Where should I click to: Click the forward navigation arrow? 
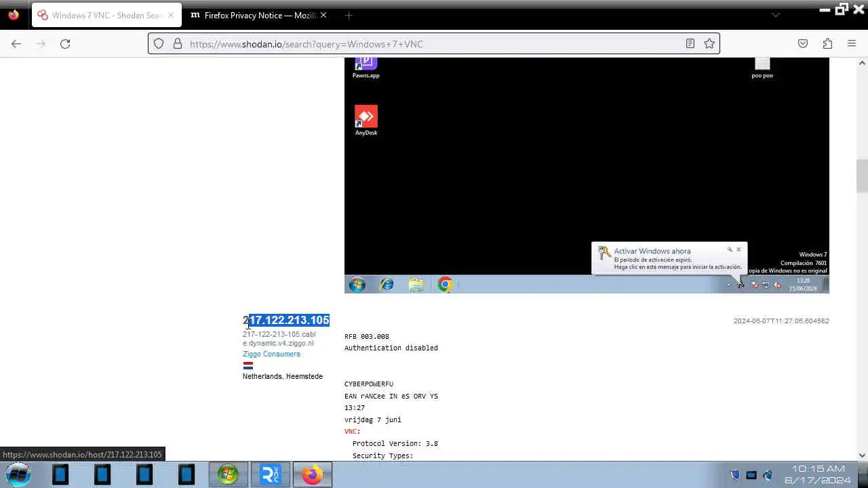click(41, 43)
